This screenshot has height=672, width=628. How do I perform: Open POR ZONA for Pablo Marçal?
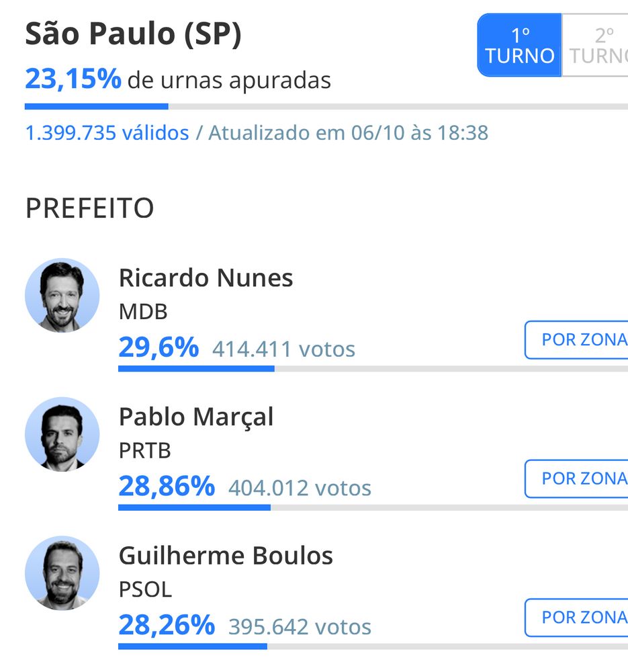(x=576, y=478)
